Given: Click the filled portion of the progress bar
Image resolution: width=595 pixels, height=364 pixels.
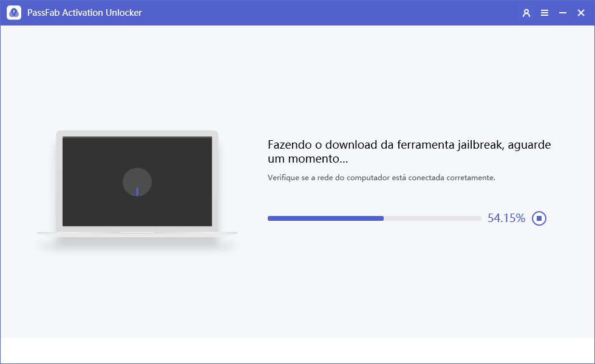Looking at the screenshot, I should pos(325,218).
